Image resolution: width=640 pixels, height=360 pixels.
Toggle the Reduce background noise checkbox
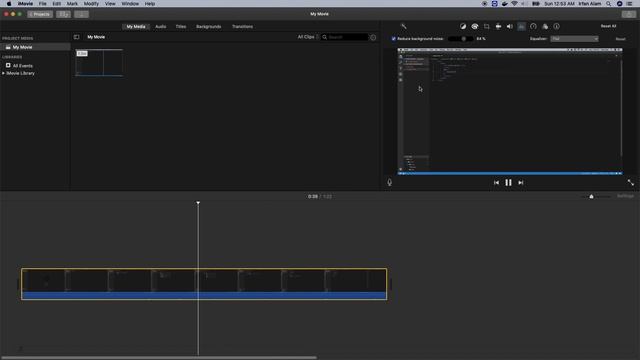(x=393, y=39)
